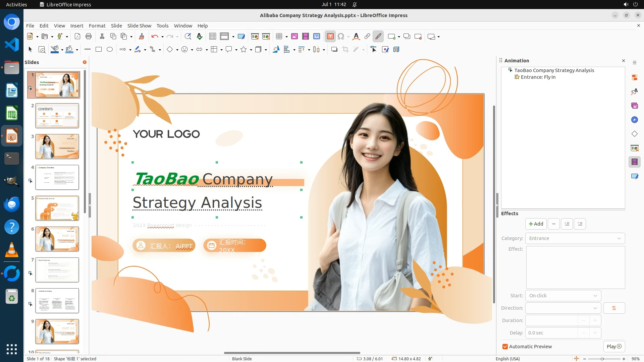Select the Ellipse drawing tool

click(x=110, y=50)
